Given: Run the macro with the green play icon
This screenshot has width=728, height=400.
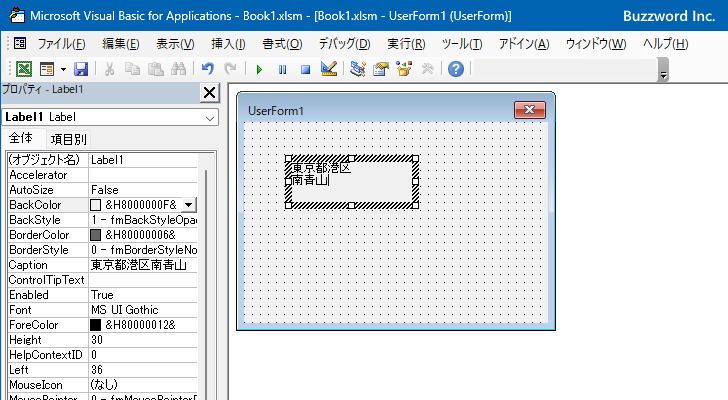Looking at the screenshot, I should [259, 70].
